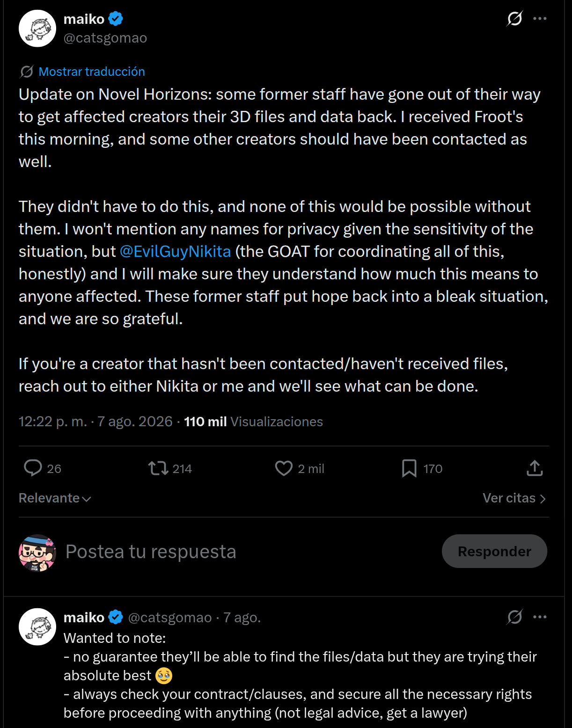572x728 pixels.
Task: Click your own avatar beside reply box
Action: tap(37, 553)
